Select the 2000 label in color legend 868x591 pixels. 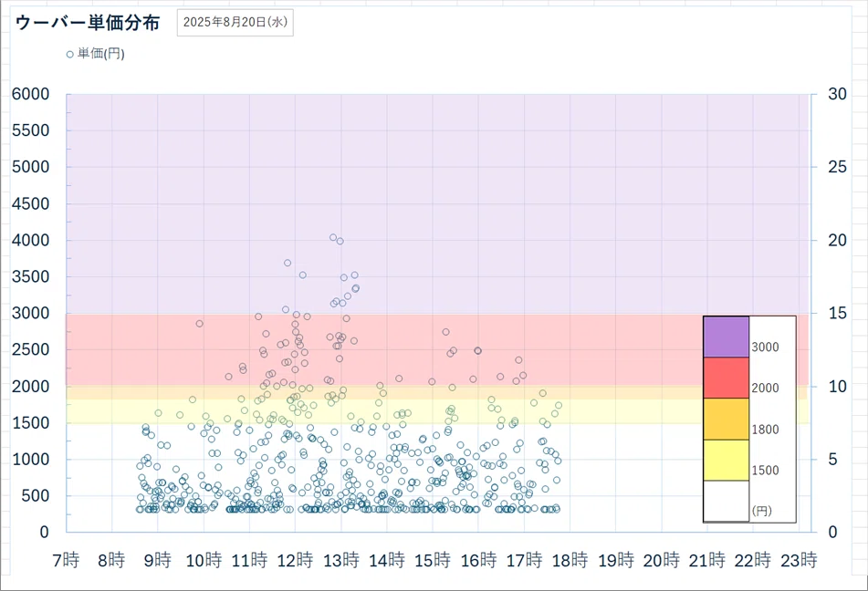(765, 388)
